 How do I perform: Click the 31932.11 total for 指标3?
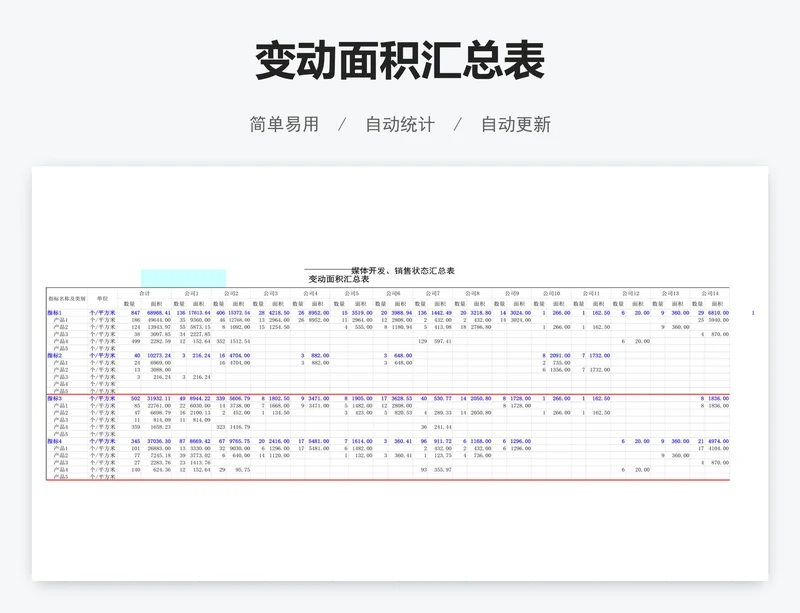(x=159, y=399)
